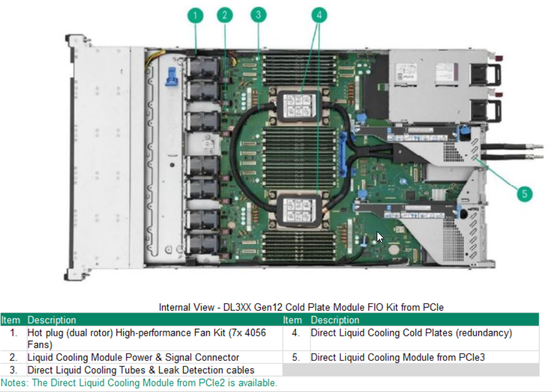This screenshot has height=392, width=552.
Task: Click callout marker 1 for the Fan Kit
Action: (x=195, y=14)
